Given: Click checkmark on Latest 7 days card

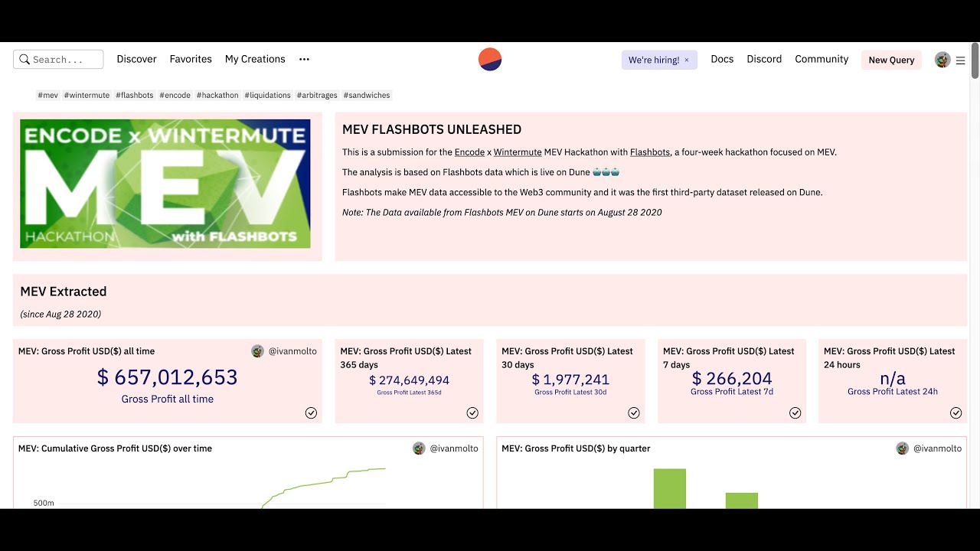Looking at the screenshot, I should [795, 412].
